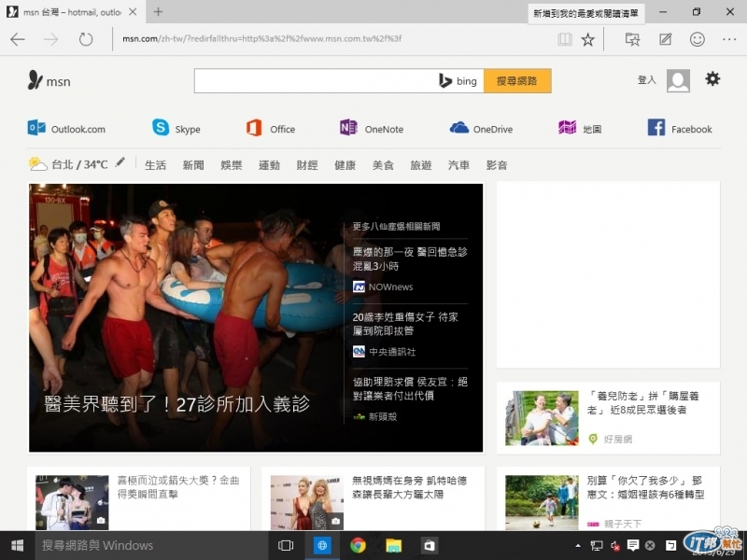The image size is (747, 560).
Task: Make a web note pen icon
Action: pyautogui.click(x=665, y=39)
